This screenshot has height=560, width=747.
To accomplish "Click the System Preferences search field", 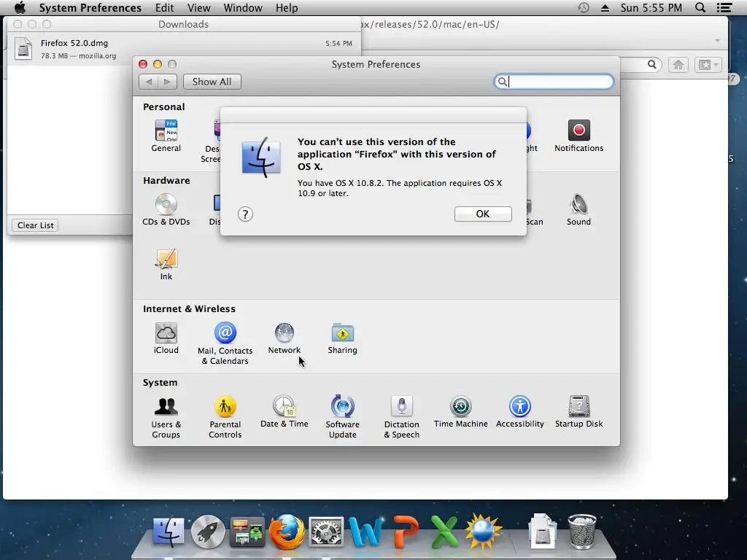I will [554, 82].
